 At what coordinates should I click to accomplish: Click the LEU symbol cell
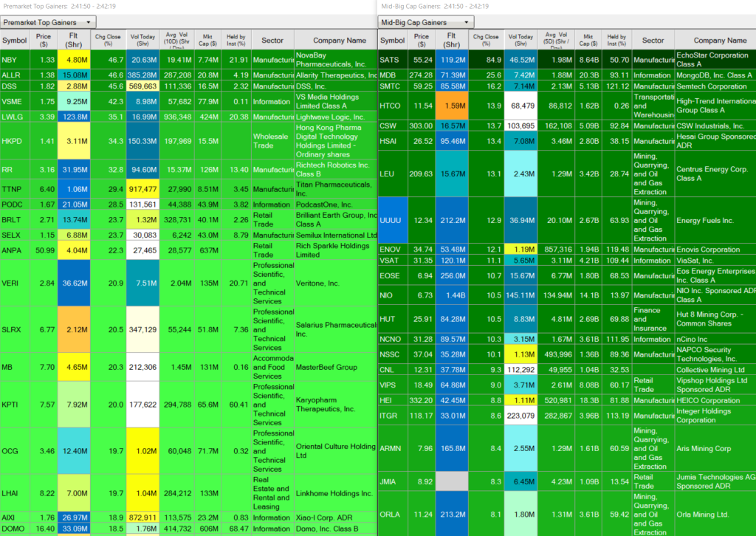393,174
